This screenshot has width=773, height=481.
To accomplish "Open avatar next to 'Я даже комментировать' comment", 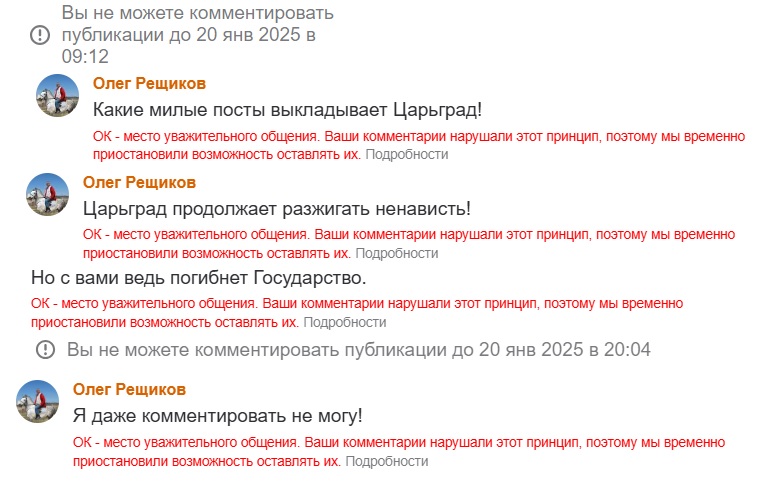I will (x=37, y=401).
